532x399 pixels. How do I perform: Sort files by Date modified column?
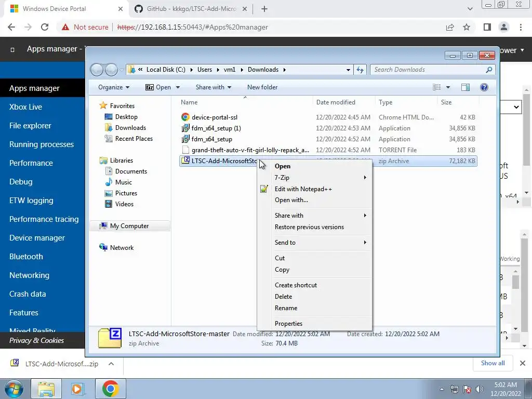336,102
